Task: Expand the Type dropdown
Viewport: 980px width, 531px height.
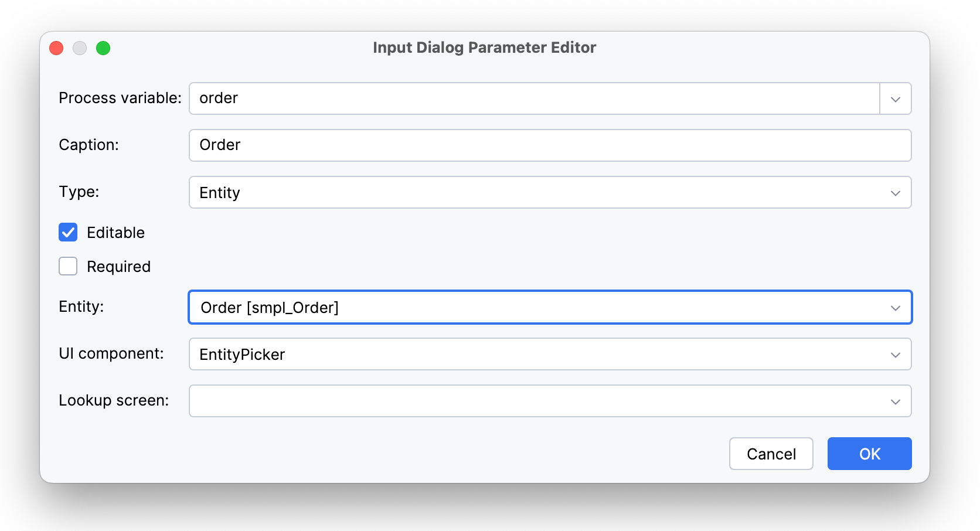Action: click(x=549, y=192)
